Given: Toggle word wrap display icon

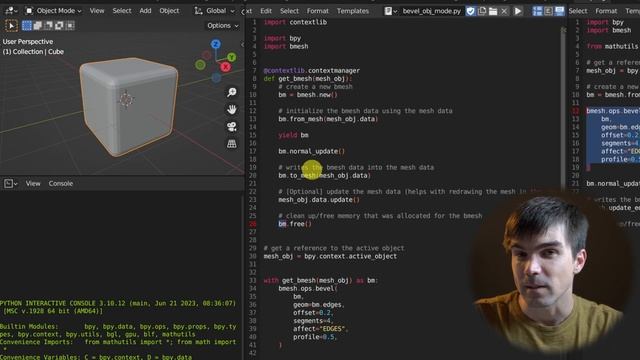Looking at the screenshot, I should coord(548,11).
